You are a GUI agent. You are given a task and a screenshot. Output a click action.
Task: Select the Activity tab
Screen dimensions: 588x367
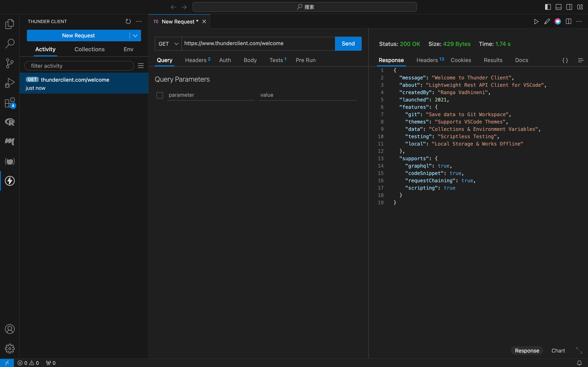[x=45, y=49]
